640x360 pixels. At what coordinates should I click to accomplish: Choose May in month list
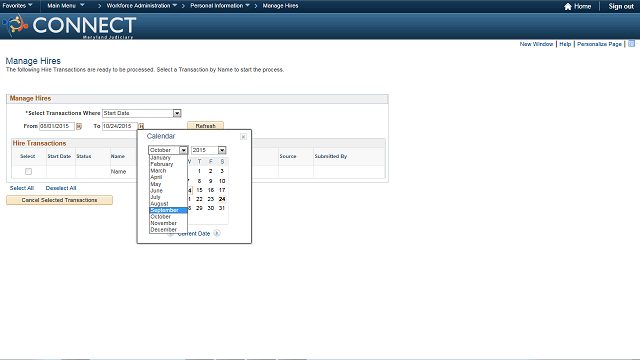[x=168, y=184]
